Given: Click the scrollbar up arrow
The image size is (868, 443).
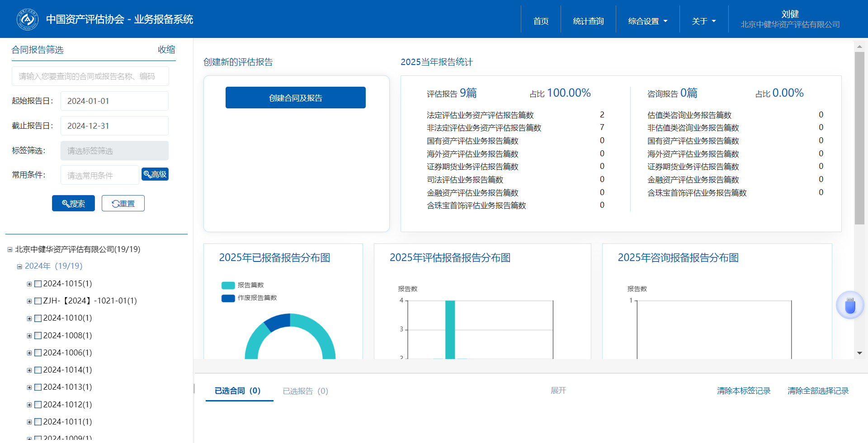Looking at the screenshot, I should 859,47.
